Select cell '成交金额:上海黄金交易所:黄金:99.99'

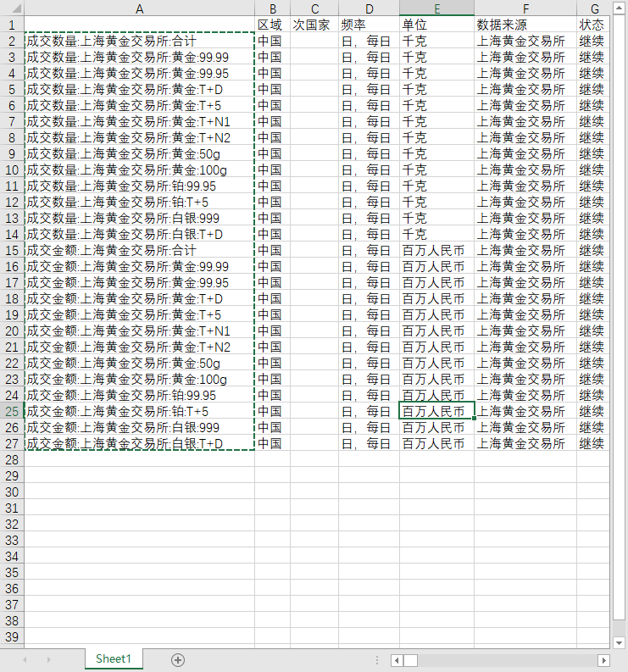point(139,267)
